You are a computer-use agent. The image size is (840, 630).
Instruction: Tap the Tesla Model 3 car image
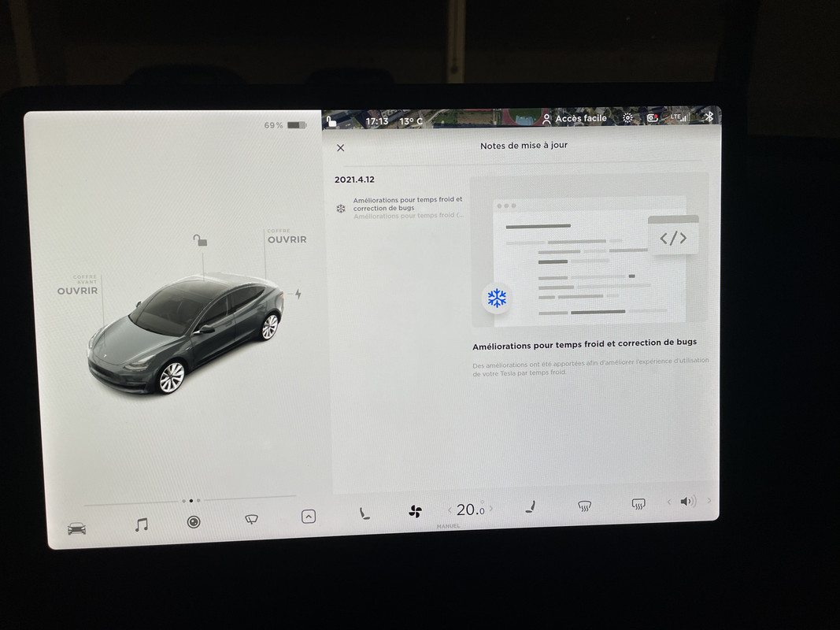tap(185, 335)
